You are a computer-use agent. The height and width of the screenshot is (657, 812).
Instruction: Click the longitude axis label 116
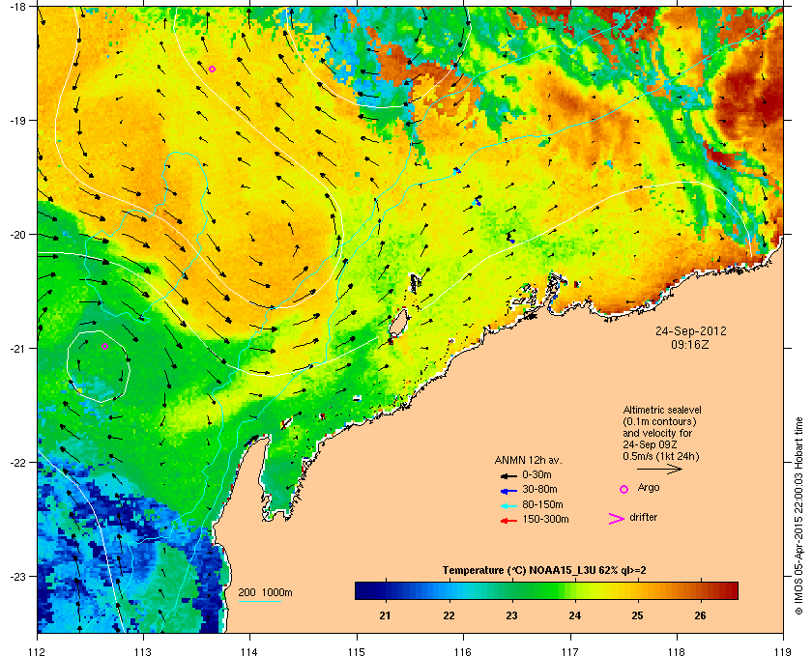coord(463,651)
